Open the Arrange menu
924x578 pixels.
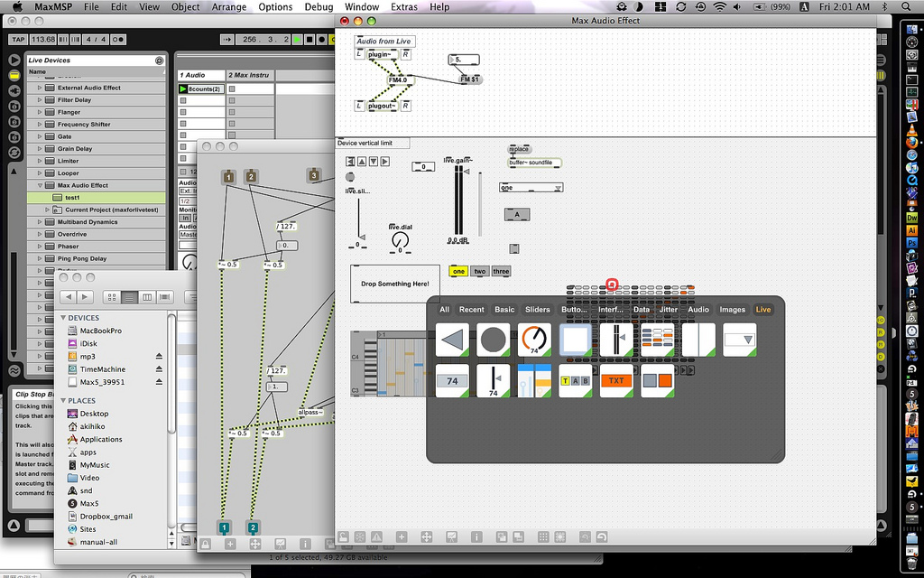pyautogui.click(x=229, y=6)
